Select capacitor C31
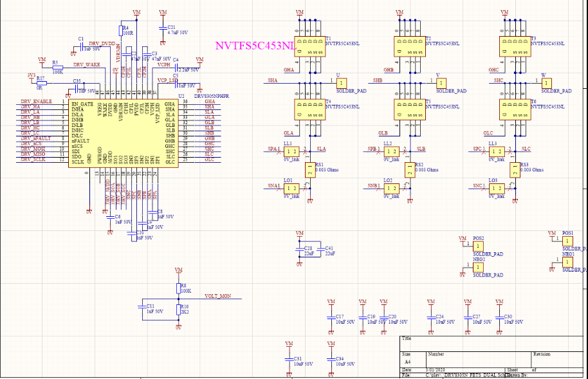The image size is (588, 379). [289, 360]
